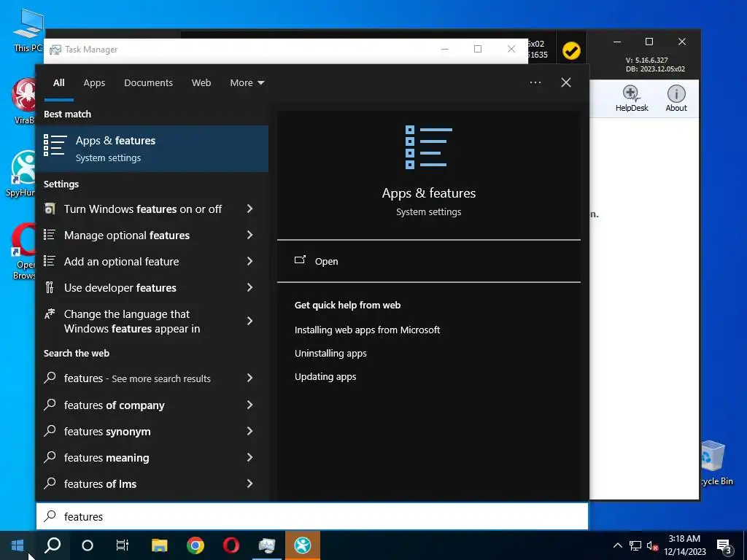Switch to SpyHunter on the taskbar
This screenshot has height=560, width=747.
coord(303,545)
